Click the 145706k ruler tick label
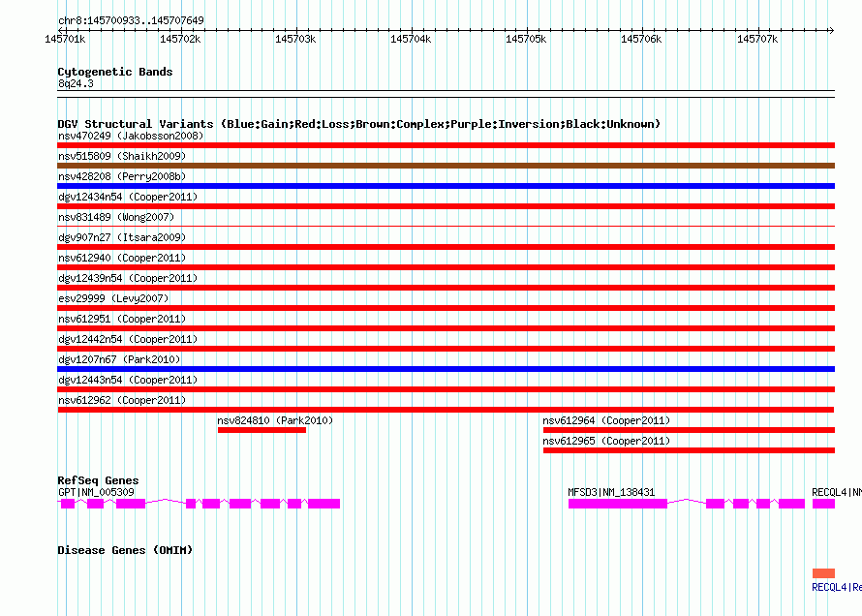This screenshot has width=862, height=616. point(641,39)
